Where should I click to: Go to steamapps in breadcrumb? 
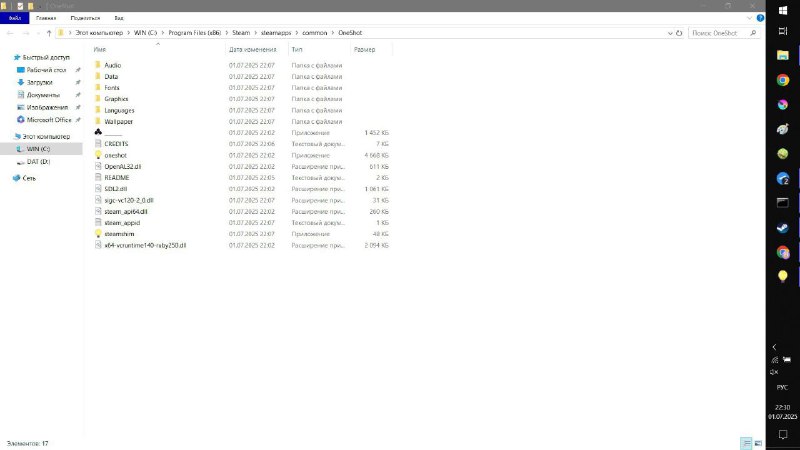click(x=276, y=33)
